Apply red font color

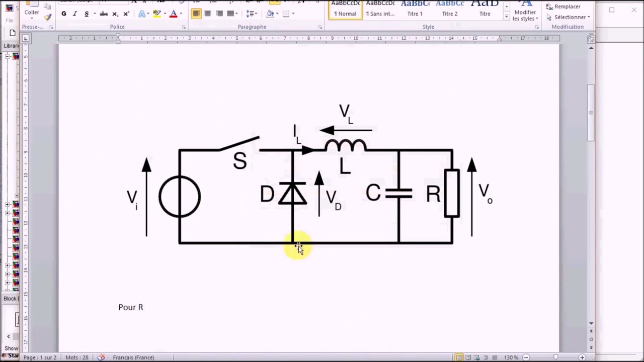(x=174, y=14)
